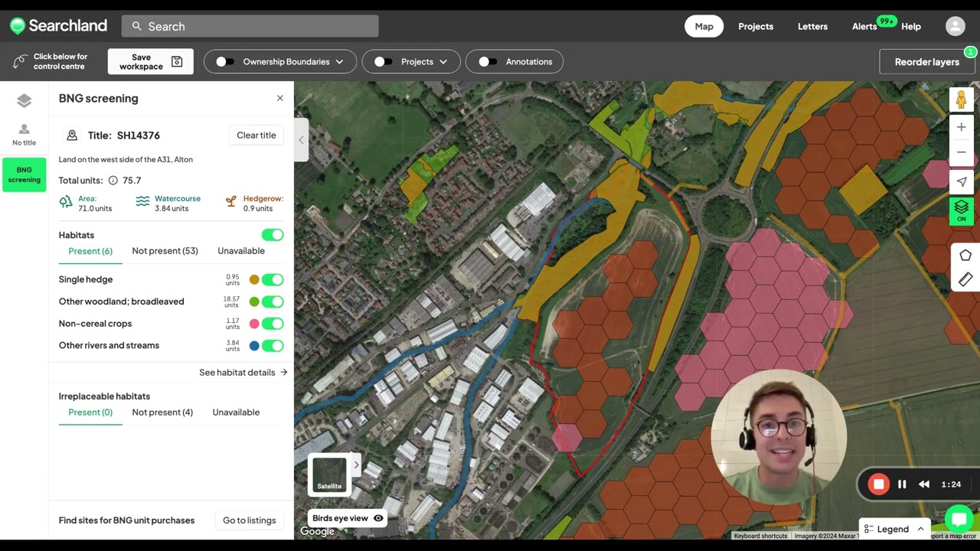Viewport: 980px width, 551px height.
Task: Switch to Habitats Present (6) tab
Action: click(x=90, y=251)
